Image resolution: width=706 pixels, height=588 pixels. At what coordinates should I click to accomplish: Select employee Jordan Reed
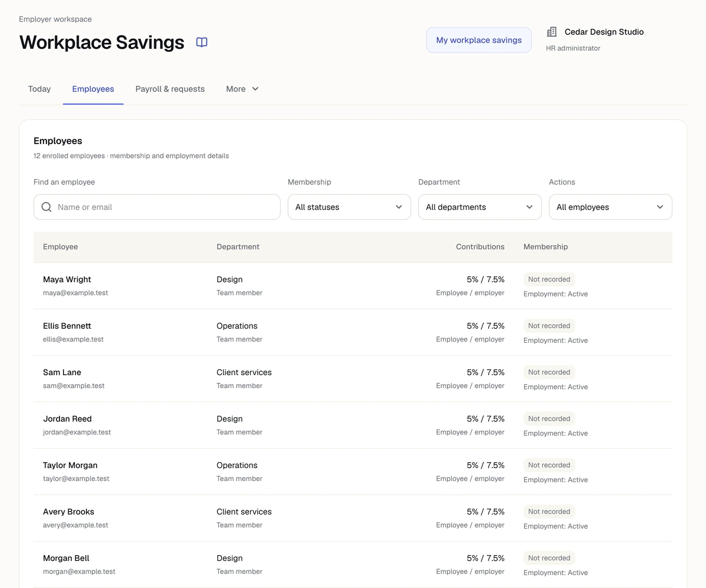67,419
